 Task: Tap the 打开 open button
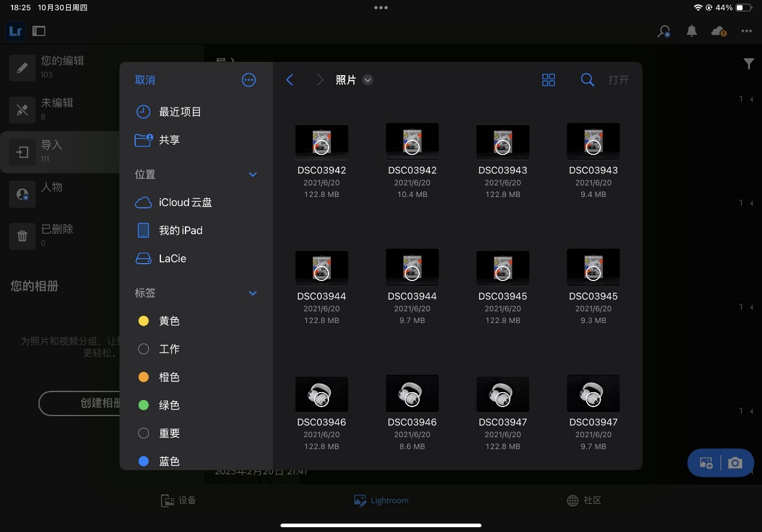point(618,80)
